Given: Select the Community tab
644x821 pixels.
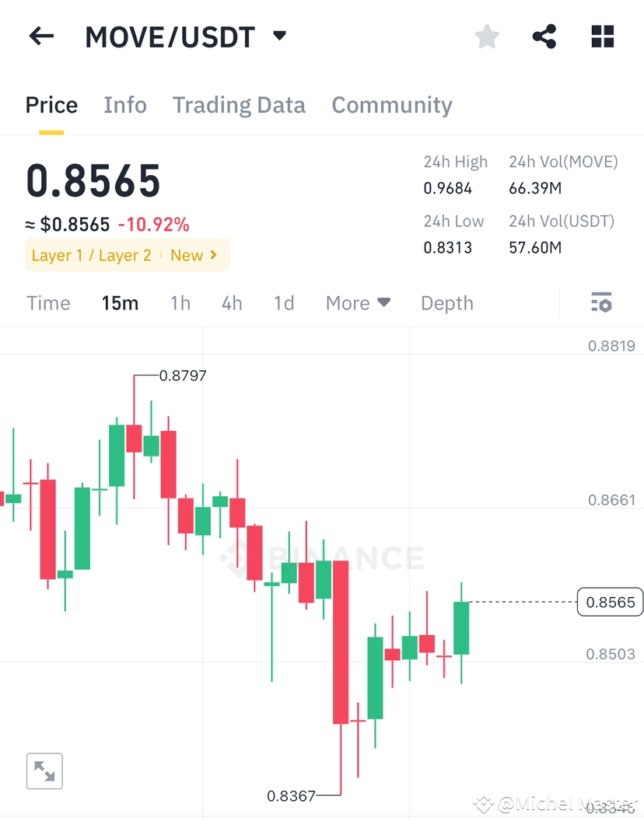Looking at the screenshot, I should pyautogui.click(x=392, y=105).
